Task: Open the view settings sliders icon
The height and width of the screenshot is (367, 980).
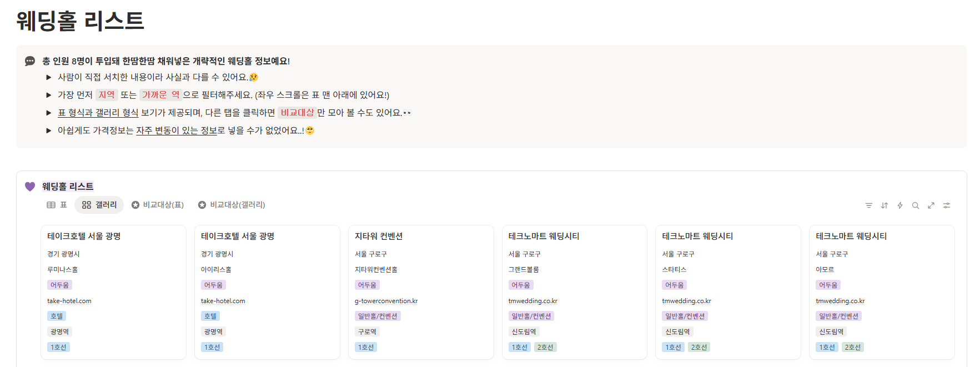Action: tap(947, 205)
